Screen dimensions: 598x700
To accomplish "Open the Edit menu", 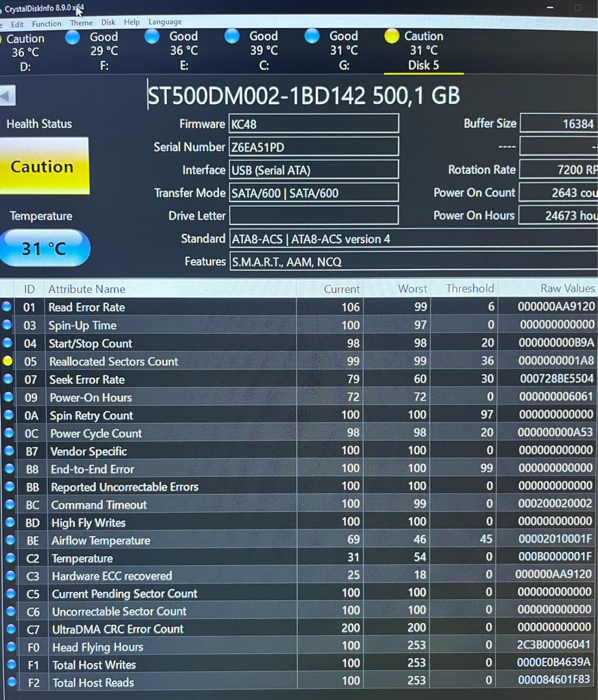I will tap(17, 24).
